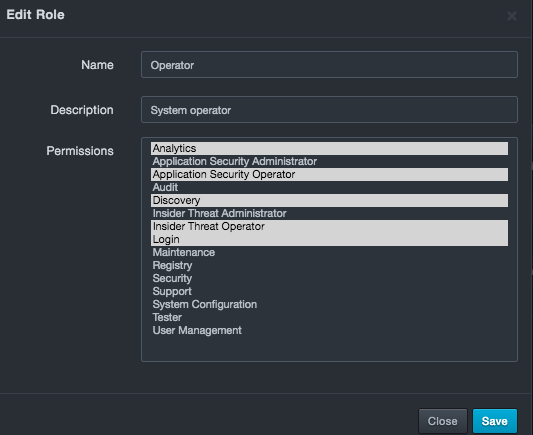The height and width of the screenshot is (435, 533).
Task: Select the Security permission
Action: (x=329, y=278)
